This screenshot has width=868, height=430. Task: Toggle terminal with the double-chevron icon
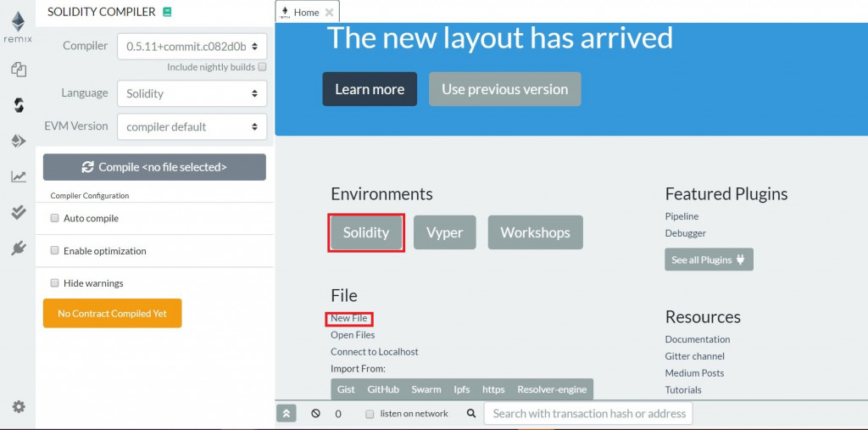coord(287,413)
